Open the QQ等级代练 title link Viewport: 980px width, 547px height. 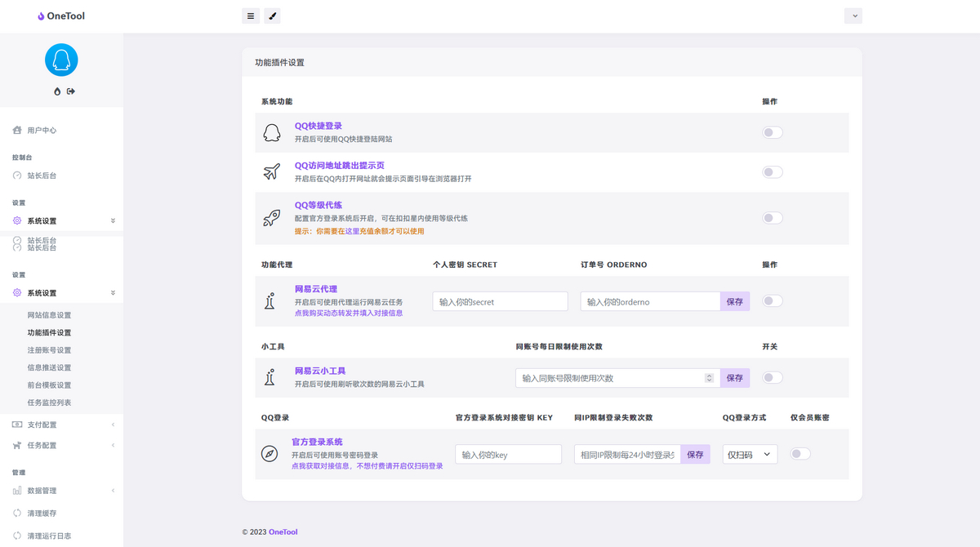tap(318, 205)
